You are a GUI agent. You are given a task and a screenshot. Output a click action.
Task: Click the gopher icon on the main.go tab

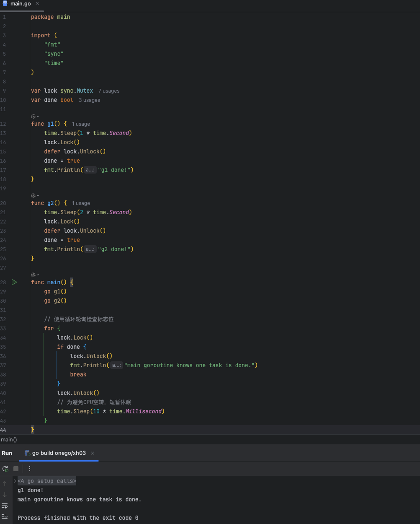coord(5,3)
